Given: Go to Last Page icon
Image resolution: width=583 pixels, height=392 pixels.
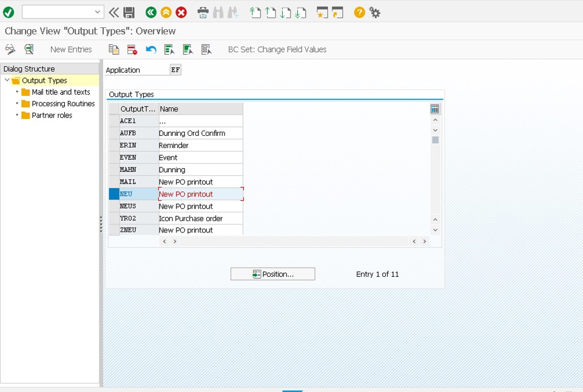Looking at the screenshot, I should coord(300,13).
